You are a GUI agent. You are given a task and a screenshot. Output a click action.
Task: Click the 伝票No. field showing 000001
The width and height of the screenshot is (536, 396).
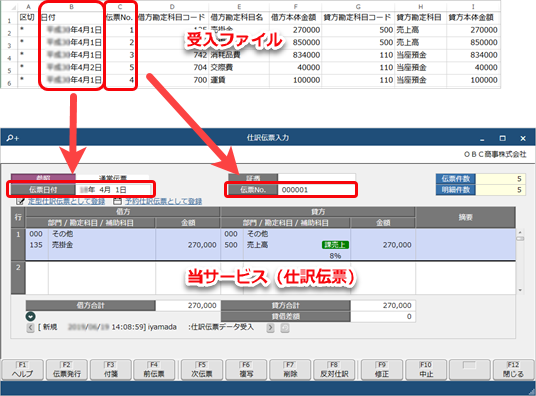point(317,189)
